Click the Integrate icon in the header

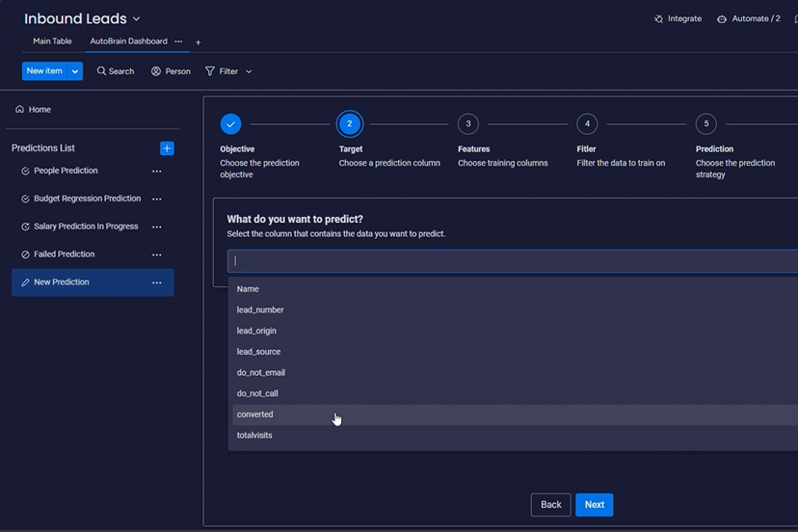pyautogui.click(x=659, y=19)
